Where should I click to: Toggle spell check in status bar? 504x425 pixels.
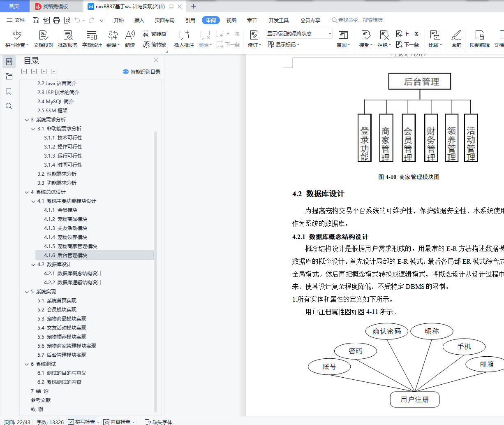pyautogui.click(x=84, y=422)
